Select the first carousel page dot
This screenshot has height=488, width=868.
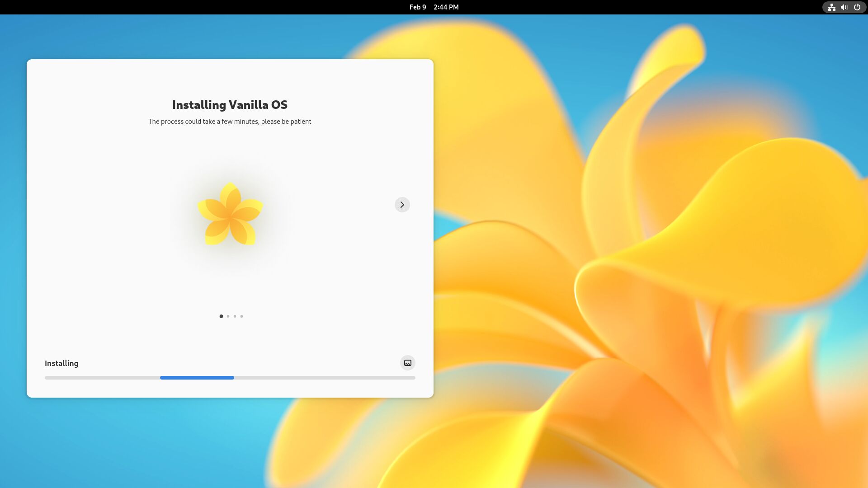coord(221,316)
